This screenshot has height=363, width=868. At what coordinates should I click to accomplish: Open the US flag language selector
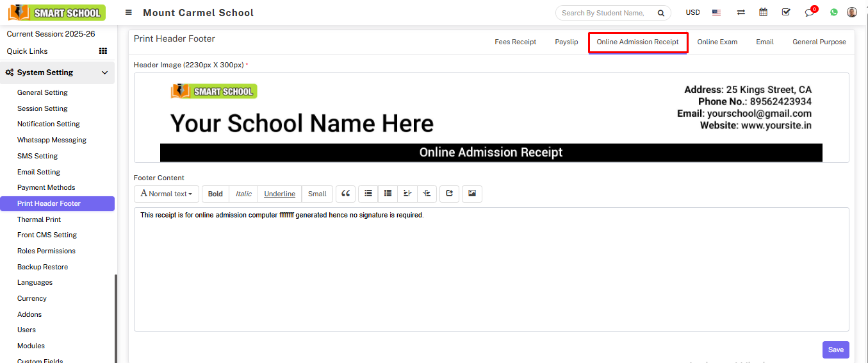click(x=716, y=12)
